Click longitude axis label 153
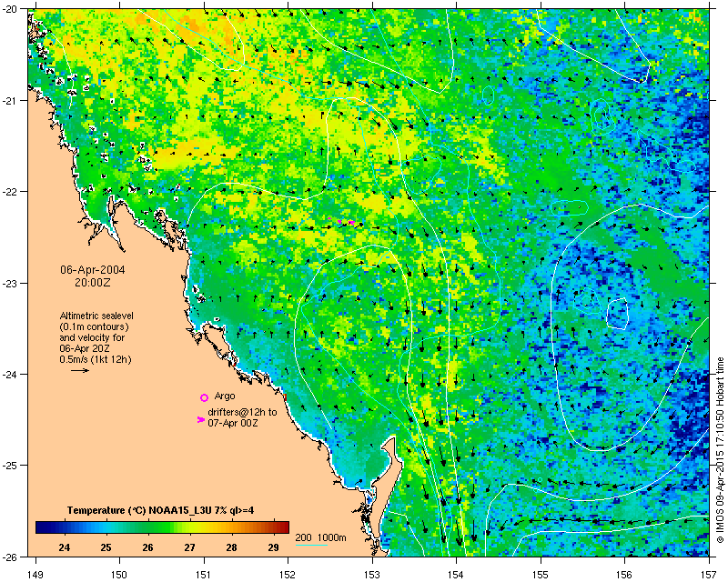The image size is (728, 582). [x=372, y=574]
